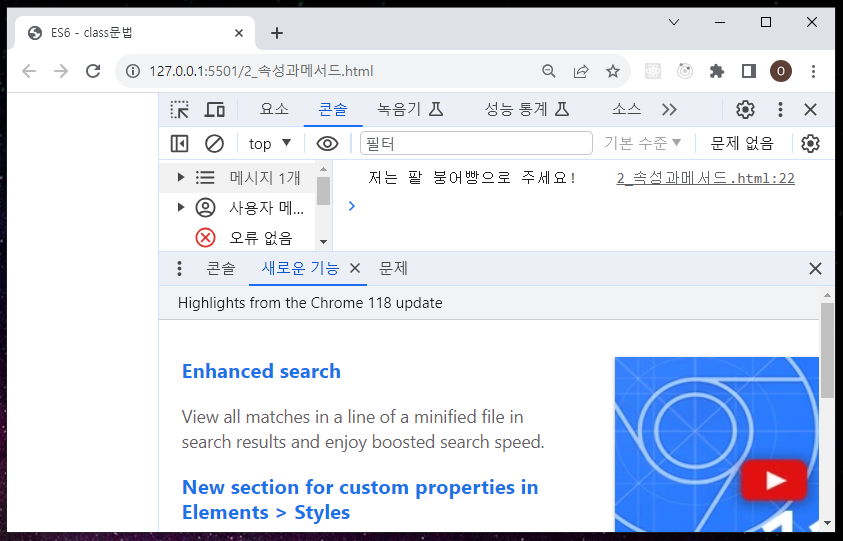843x541 pixels.
Task: Open the Chrome three-dot menu
Action: pos(813,71)
